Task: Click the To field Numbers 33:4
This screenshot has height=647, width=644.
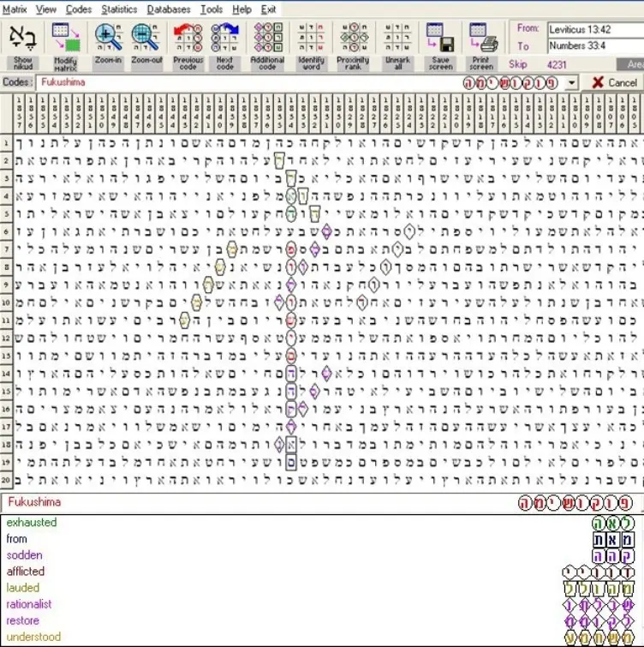Action: click(x=596, y=45)
